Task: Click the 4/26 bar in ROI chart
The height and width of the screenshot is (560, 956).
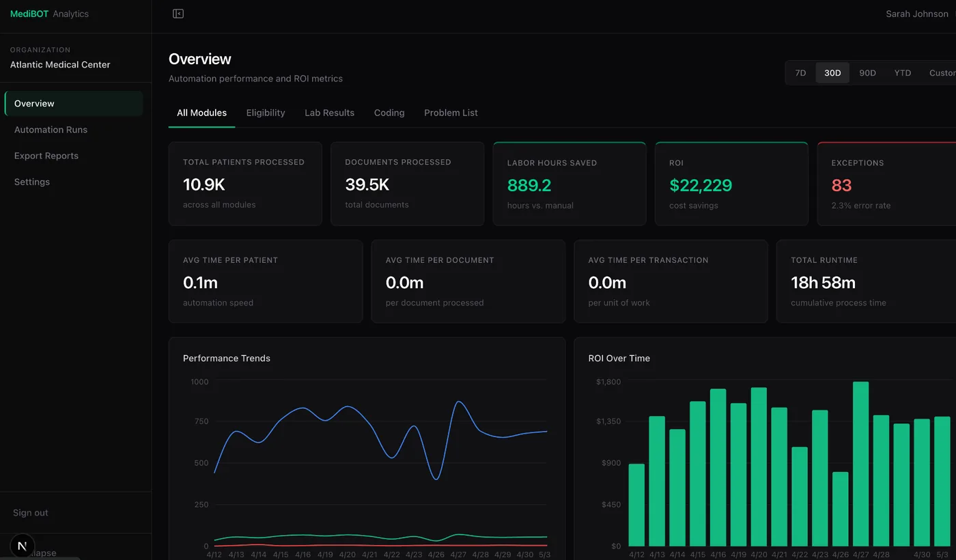Action: [x=841, y=509]
